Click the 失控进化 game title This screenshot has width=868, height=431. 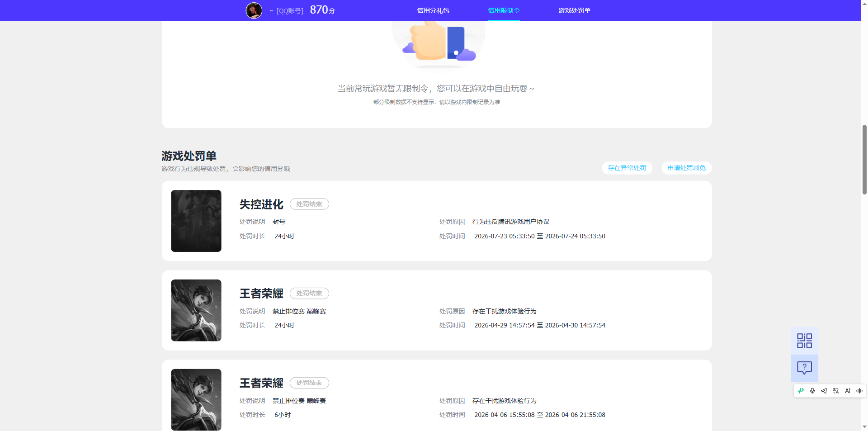[x=261, y=204]
